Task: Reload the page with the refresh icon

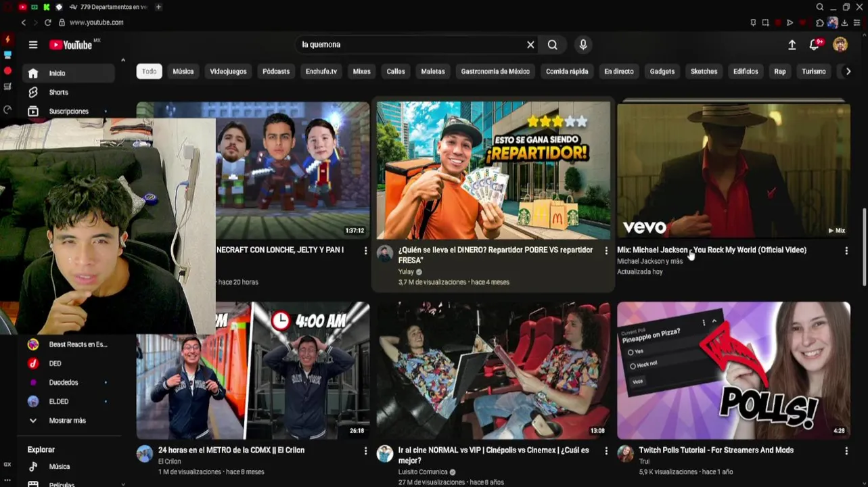Action: [48, 22]
